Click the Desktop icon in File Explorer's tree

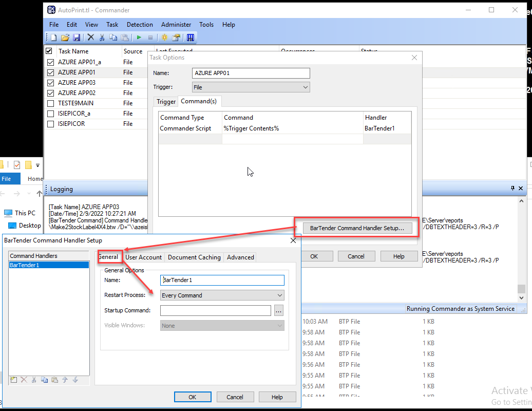click(x=12, y=226)
